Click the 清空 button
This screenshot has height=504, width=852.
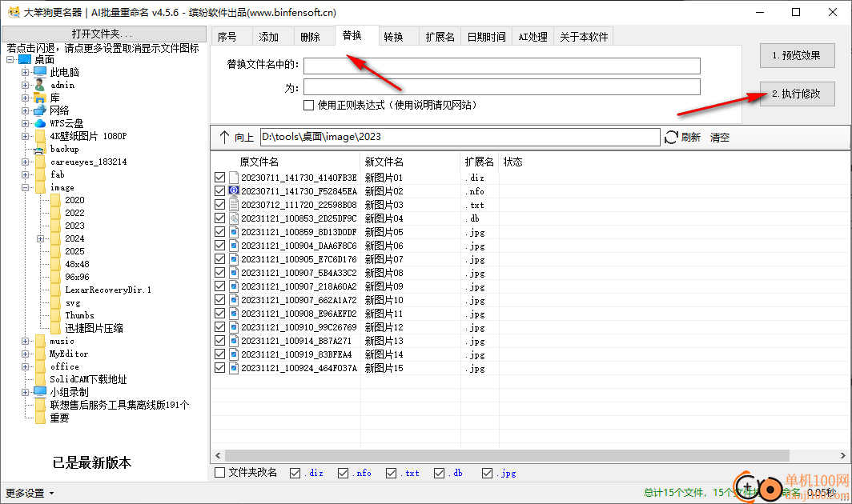coord(719,138)
